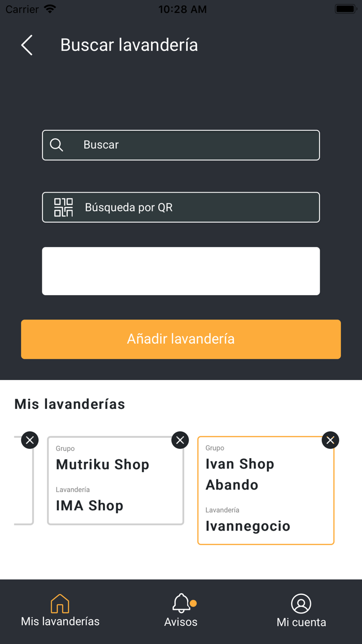The image size is (362, 644).
Task: Tap the battery indicator
Action: (346, 8)
